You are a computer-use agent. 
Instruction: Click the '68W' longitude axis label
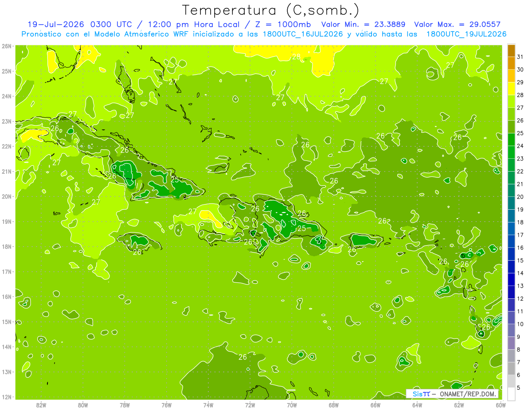click(334, 405)
